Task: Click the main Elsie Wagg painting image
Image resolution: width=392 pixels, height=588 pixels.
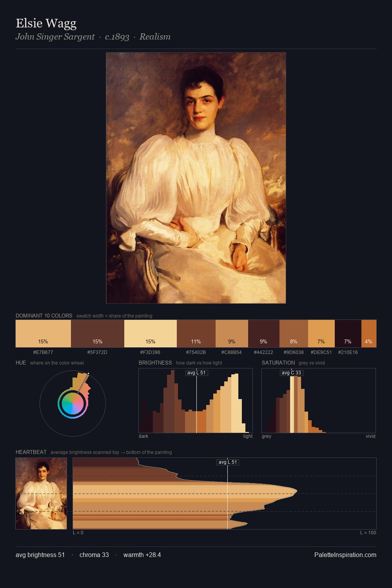Action: (x=196, y=178)
